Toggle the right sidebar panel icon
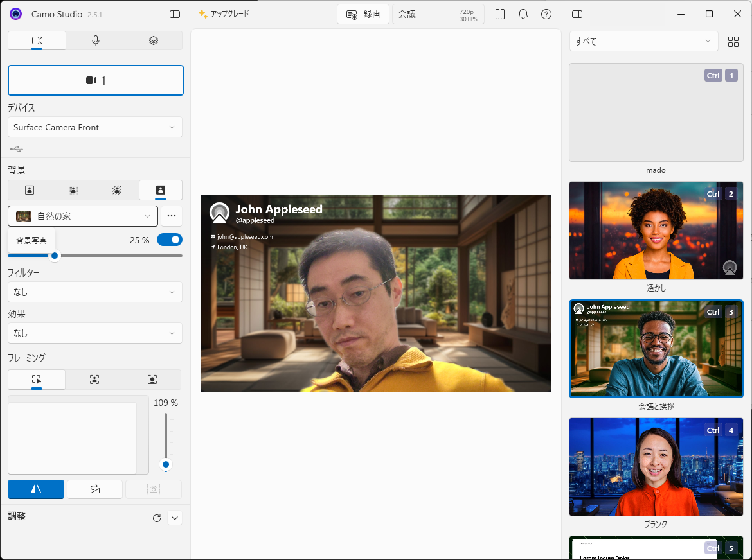Viewport: 752px width, 560px height. coord(577,14)
